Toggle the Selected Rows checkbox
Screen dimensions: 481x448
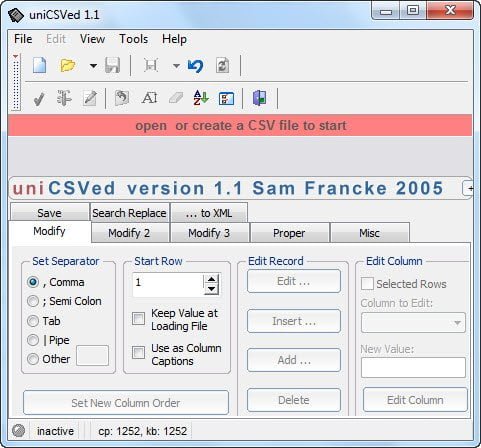point(367,284)
